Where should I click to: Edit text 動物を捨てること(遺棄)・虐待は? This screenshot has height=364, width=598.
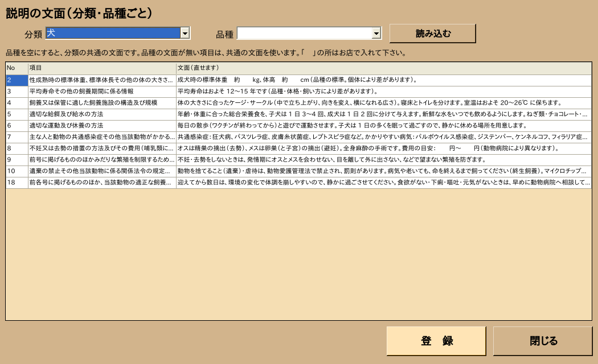coord(384,171)
